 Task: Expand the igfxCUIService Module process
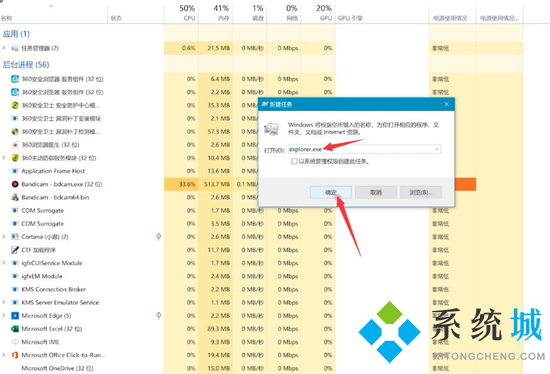(4, 263)
